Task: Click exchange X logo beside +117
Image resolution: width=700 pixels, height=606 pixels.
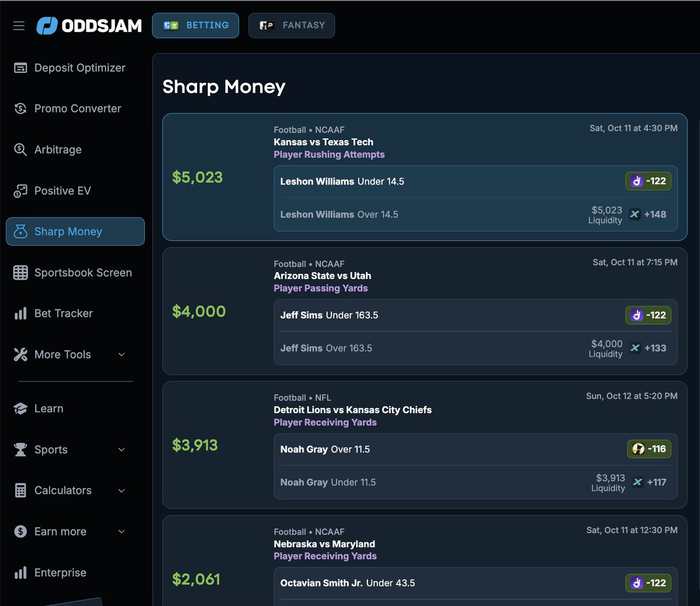Action: tap(638, 482)
